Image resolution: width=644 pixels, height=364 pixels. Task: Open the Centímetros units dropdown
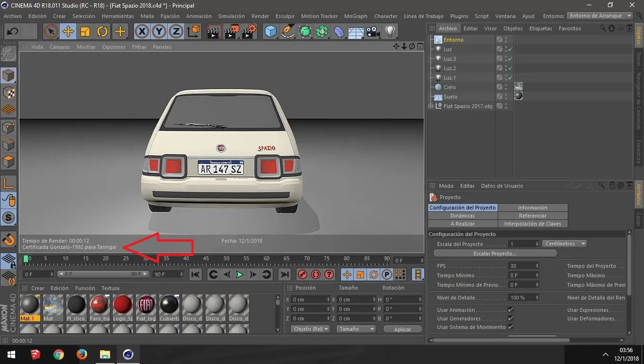pyautogui.click(x=564, y=244)
